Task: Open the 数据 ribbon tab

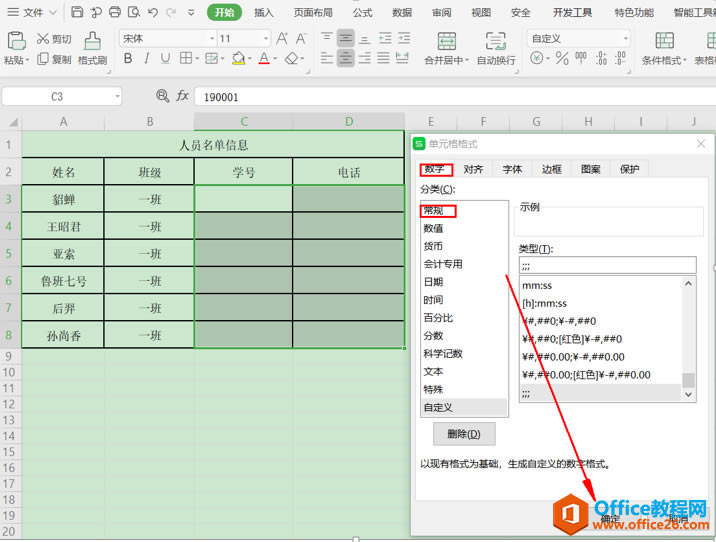Action: tap(402, 13)
